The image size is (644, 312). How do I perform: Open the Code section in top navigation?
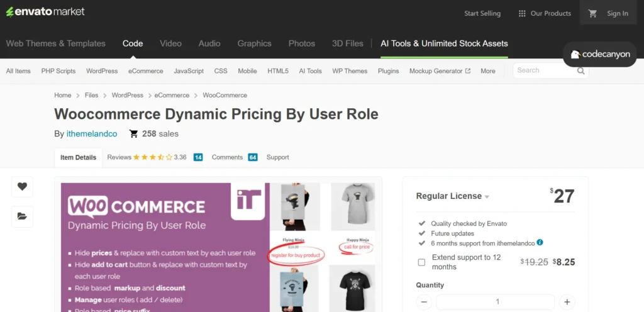pos(133,43)
